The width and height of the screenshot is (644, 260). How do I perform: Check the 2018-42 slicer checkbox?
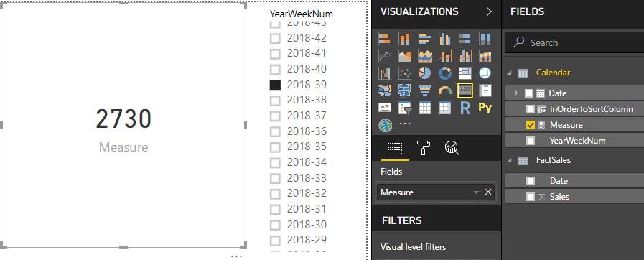275,38
